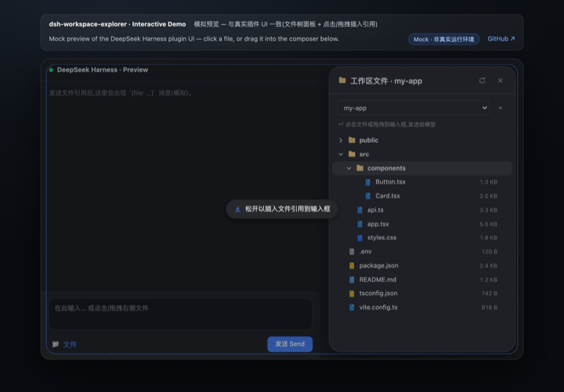Click the 918 B size of vite.config.ts

click(489, 307)
